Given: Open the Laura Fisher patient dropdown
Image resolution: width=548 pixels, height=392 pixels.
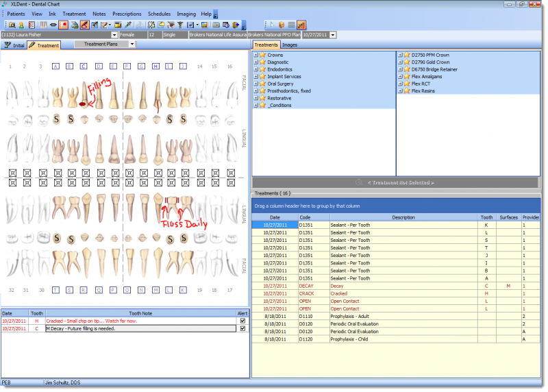Looking at the screenshot, I should click(x=114, y=34).
